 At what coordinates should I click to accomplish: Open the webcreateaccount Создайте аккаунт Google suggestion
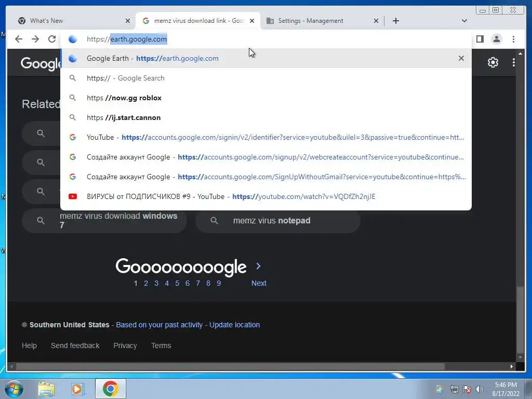(265, 157)
